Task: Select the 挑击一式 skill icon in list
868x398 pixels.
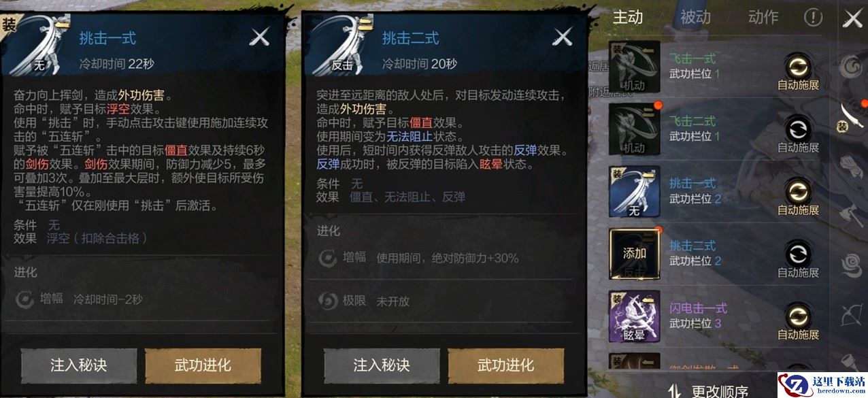Action: [634, 192]
